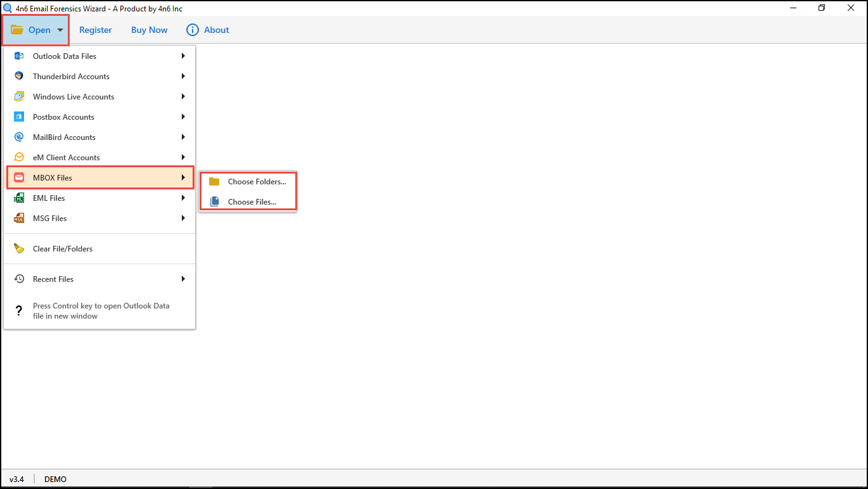Restore down the application window
Image resolution: width=868 pixels, height=489 pixels.
822,8
